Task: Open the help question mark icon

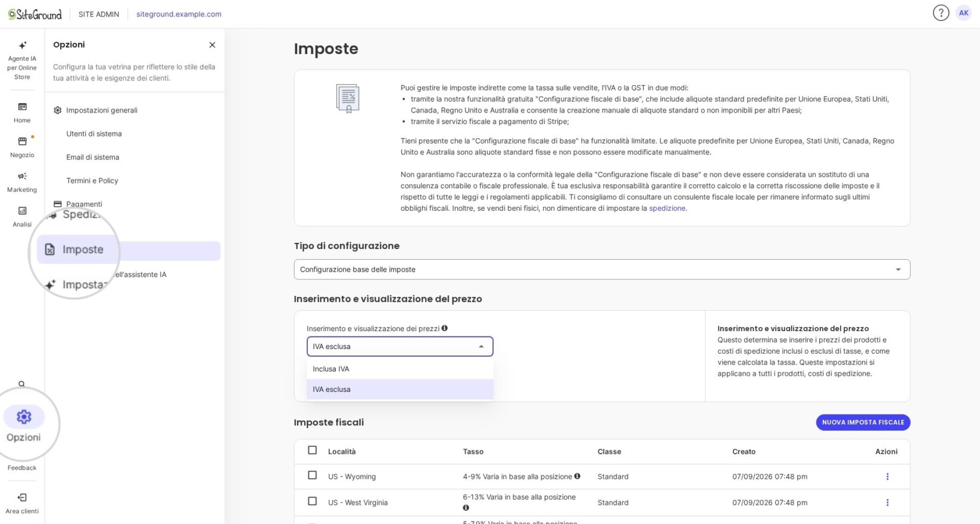Action: click(941, 13)
